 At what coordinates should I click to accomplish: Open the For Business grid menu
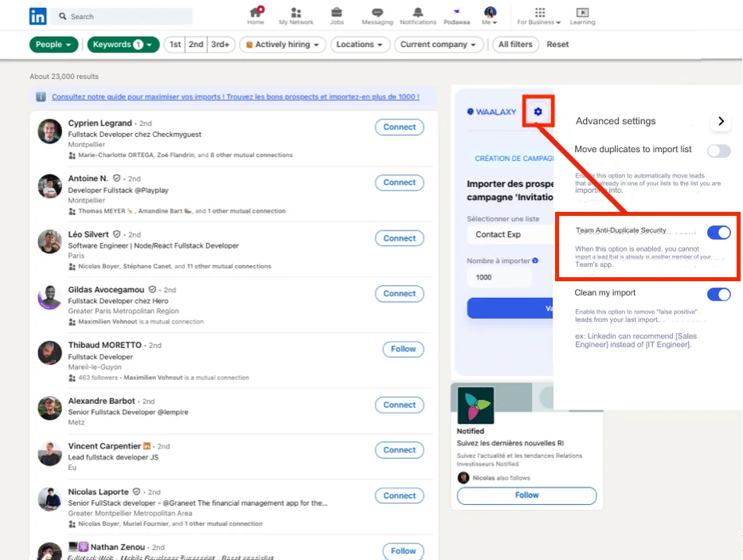click(539, 16)
